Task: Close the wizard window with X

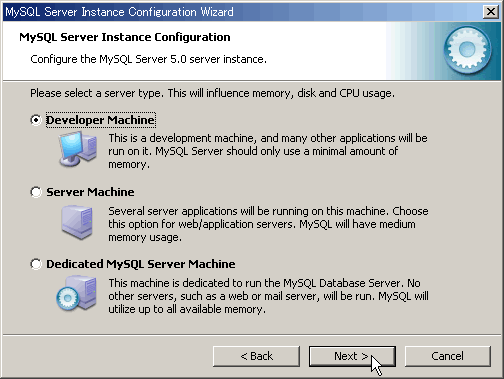Action: pyautogui.click(x=491, y=12)
